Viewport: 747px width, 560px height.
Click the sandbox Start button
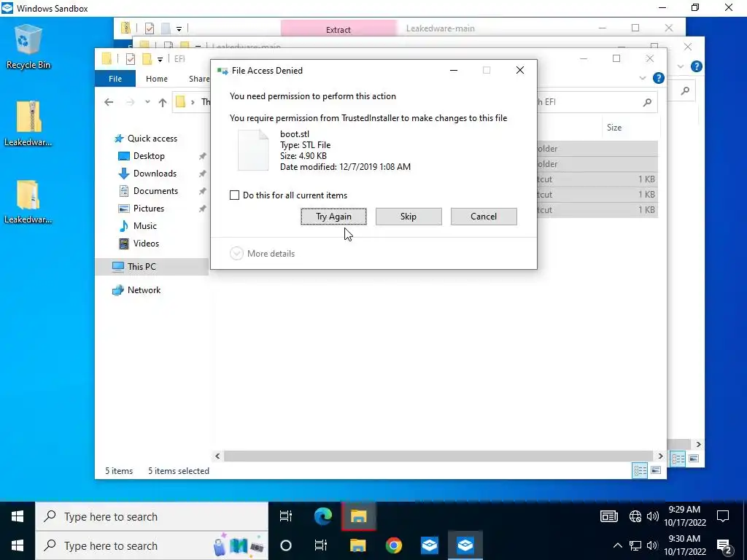tap(18, 516)
